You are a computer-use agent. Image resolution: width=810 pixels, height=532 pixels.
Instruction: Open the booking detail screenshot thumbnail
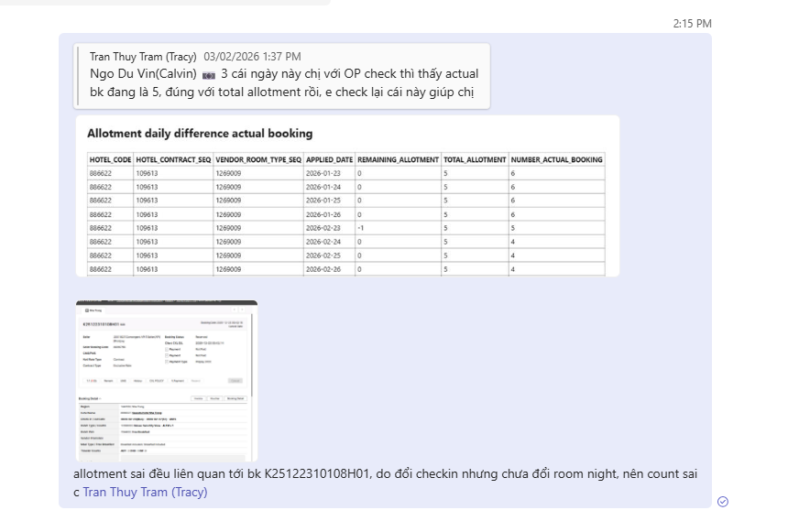(167, 380)
